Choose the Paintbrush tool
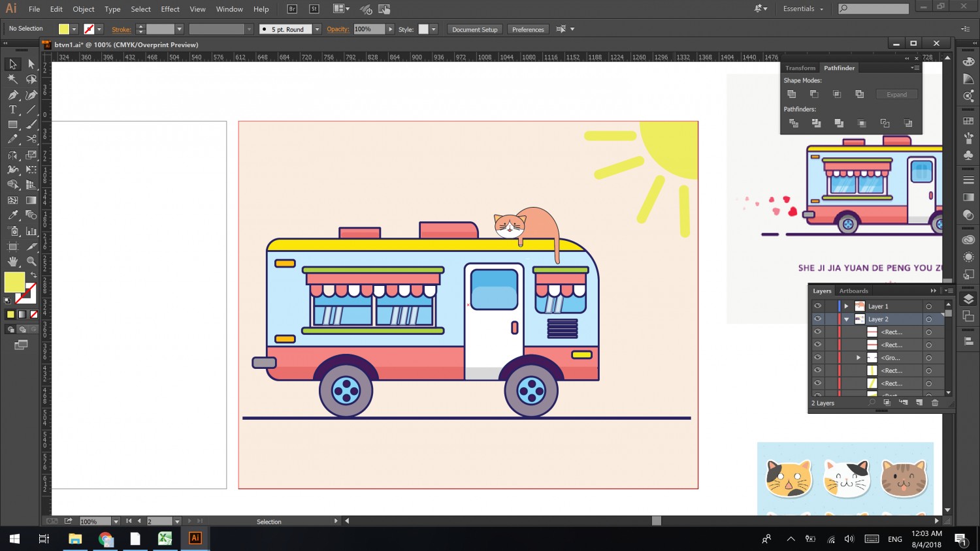The image size is (980, 551). 31,124
